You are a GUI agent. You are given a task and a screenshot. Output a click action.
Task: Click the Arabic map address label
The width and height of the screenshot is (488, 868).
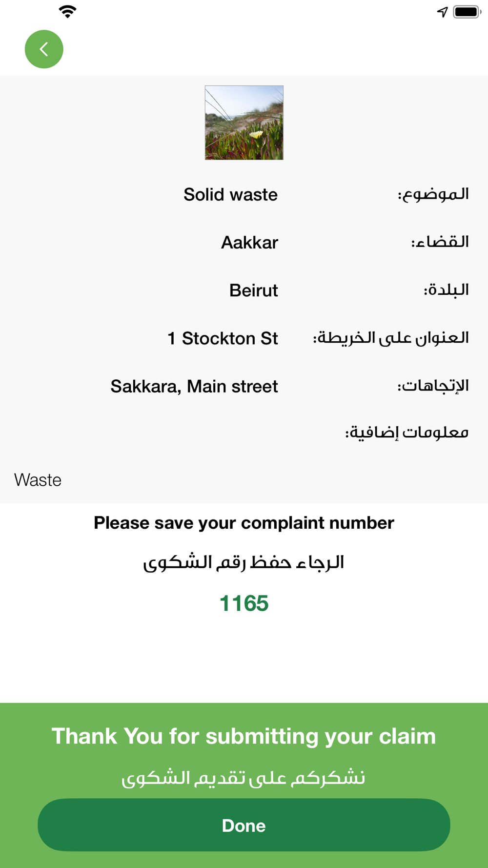coord(391,338)
